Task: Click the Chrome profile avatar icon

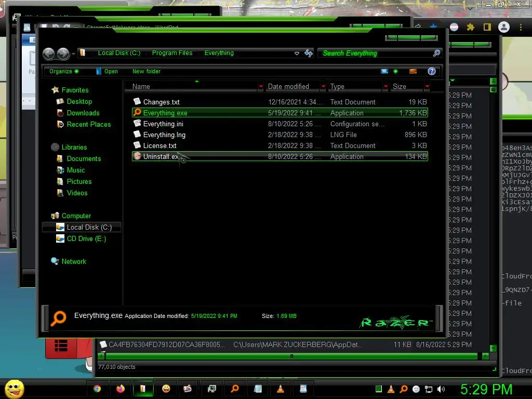Action: tap(504, 27)
